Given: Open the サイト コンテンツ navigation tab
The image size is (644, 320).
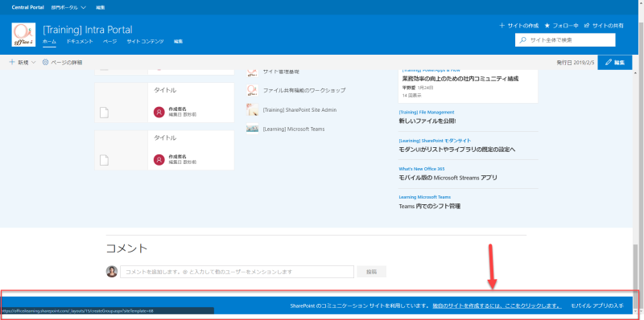Looking at the screenshot, I should pos(145,42).
